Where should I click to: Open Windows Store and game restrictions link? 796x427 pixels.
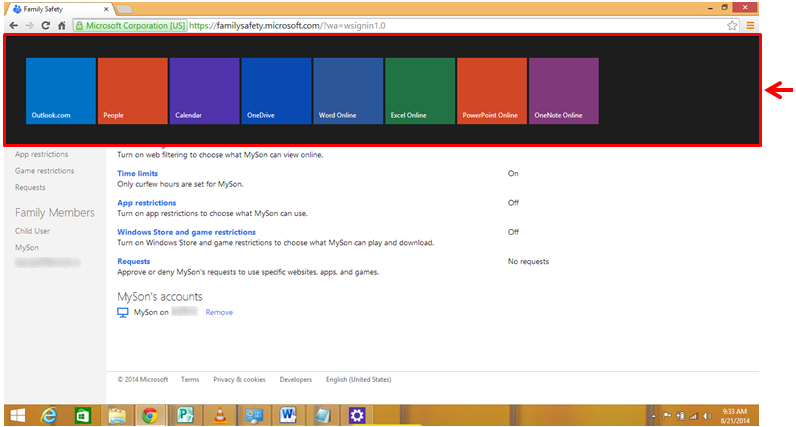click(186, 232)
